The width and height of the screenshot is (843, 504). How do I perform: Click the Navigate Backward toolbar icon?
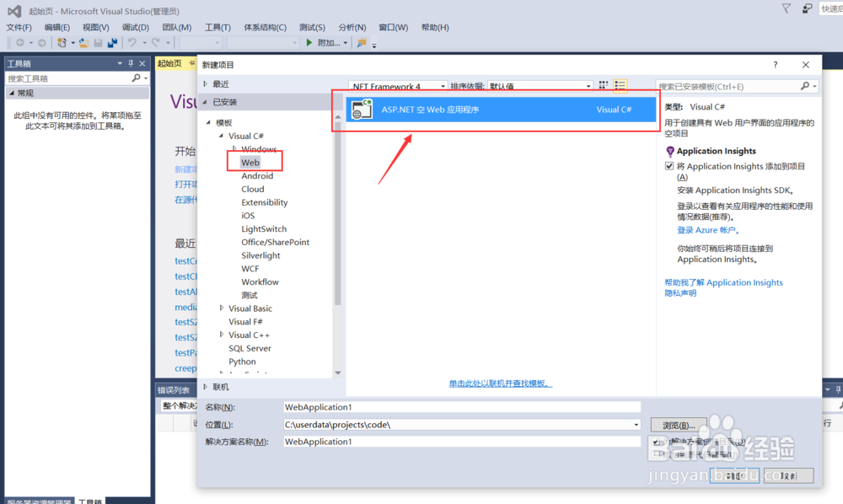coord(20,42)
